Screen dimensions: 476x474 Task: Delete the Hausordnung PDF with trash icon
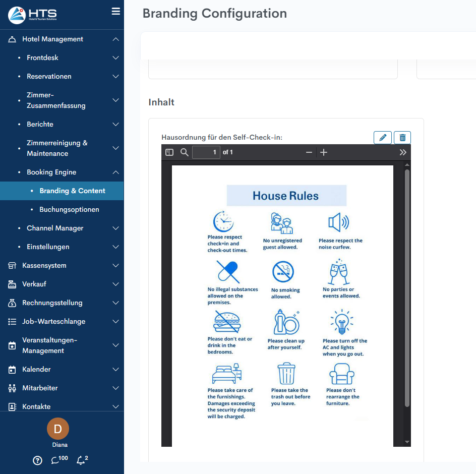pos(402,138)
